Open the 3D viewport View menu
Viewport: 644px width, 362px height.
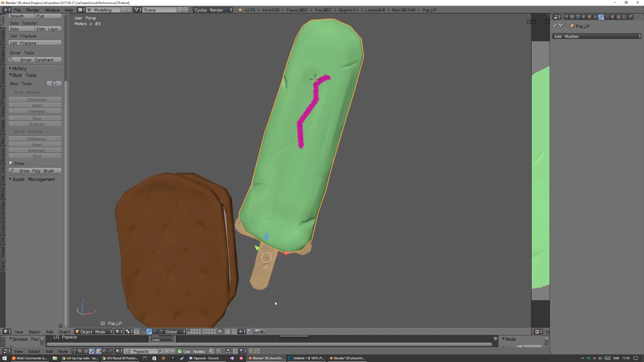coord(19,332)
